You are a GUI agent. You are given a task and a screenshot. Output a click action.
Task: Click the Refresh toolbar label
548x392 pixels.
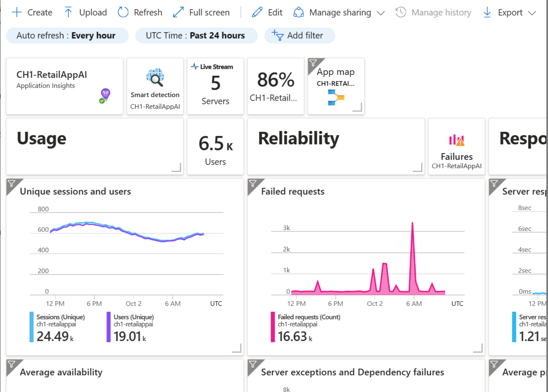coord(148,12)
